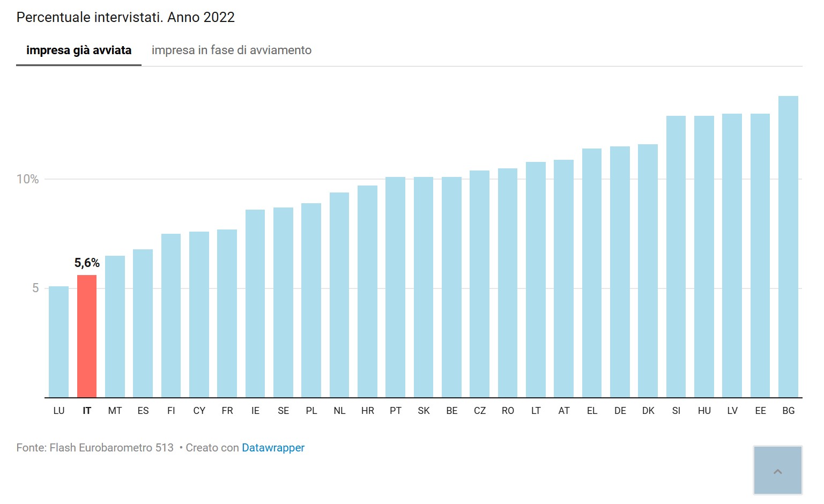Select the DE bar in chart

tap(620, 272)
